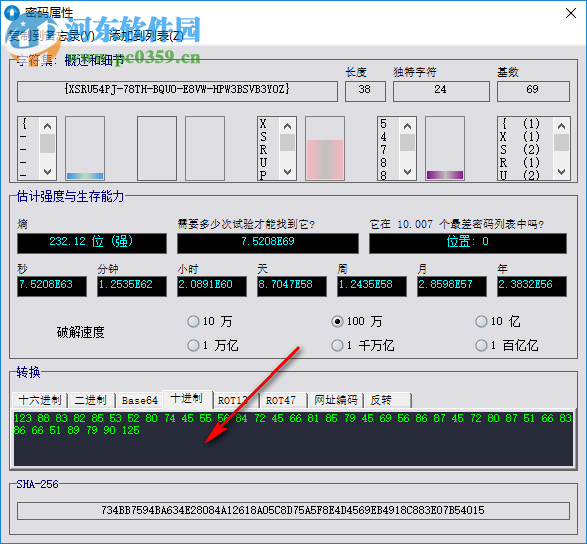Viewport: 587px width, 544px height.
Task: Click the character count list scroll-down arrow
Action: click(x=562, y=172)
